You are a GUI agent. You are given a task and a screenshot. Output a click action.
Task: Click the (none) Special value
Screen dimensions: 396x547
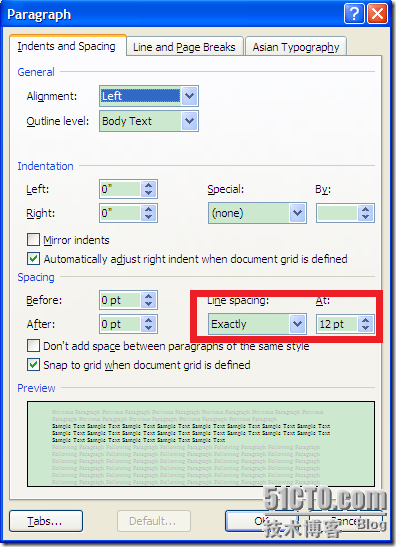(x=249, y=213)
